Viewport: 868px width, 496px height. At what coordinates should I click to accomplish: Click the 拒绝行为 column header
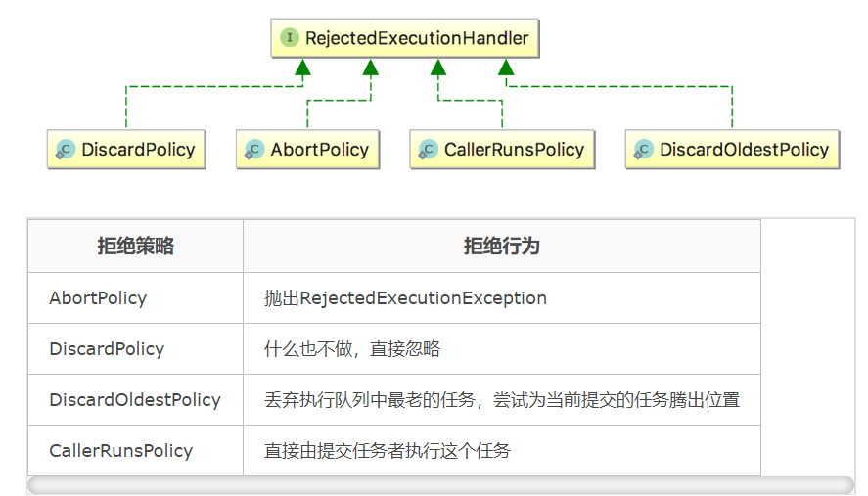click(501, 247)
